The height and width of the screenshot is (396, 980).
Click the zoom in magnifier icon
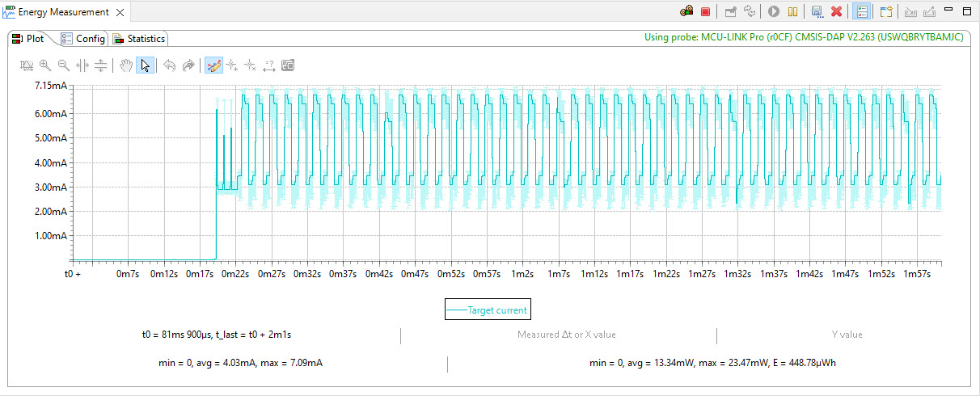point(44,65)
